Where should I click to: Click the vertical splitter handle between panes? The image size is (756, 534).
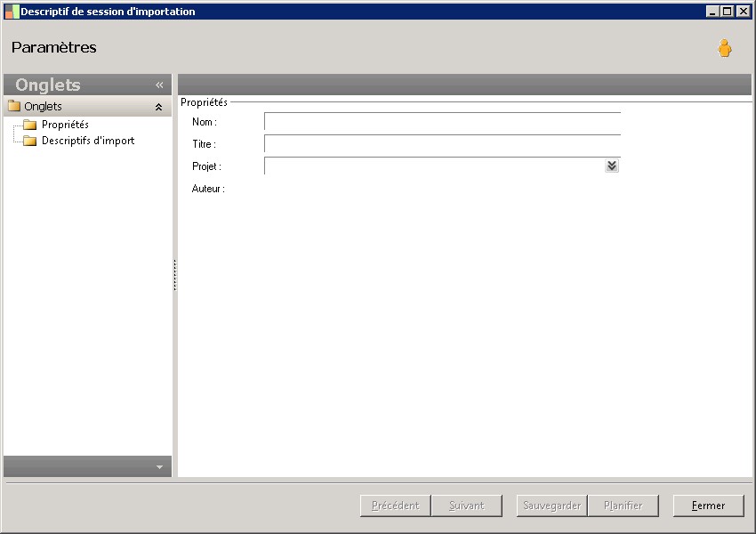tap(174, 275)
